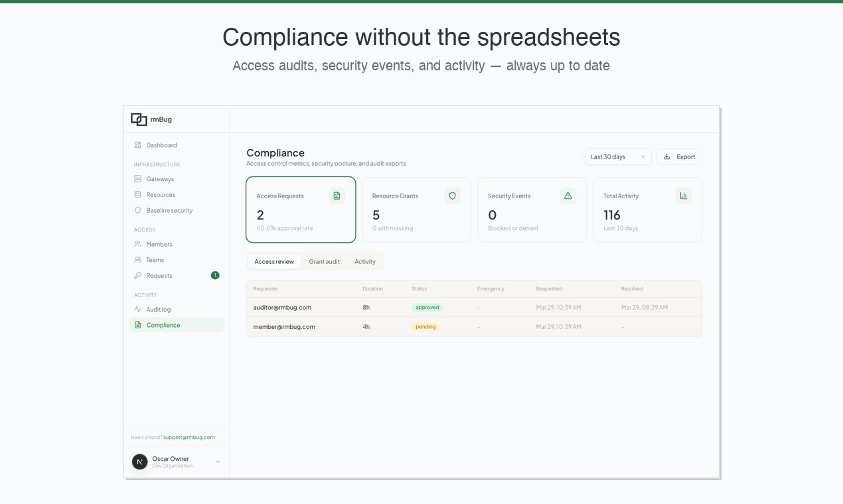Click the Emergency column header
This screenshot has height=504, width=843.
click(491, 289)
